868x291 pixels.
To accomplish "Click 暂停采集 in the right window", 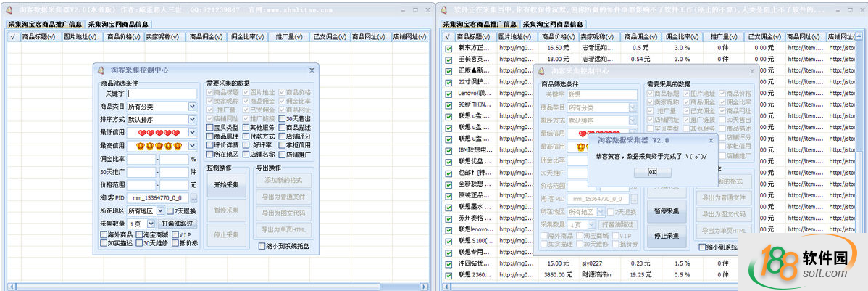I will [667, 211].
